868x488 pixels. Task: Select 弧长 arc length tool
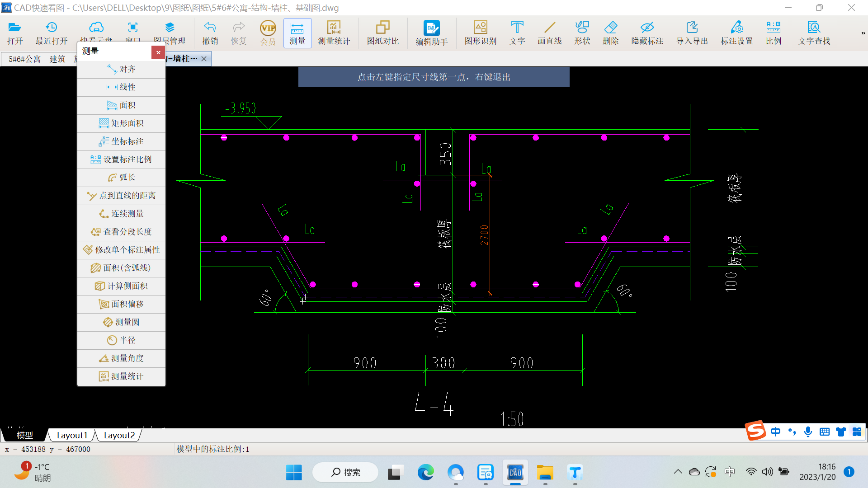point(122,178)
